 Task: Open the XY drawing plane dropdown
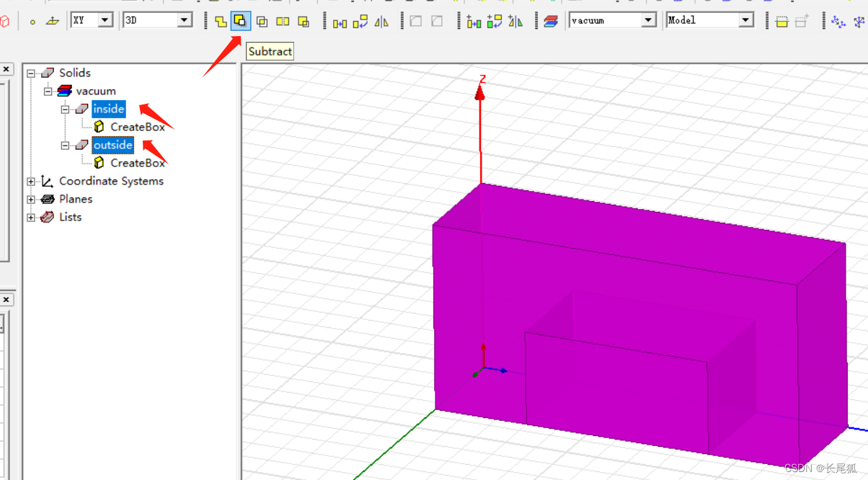tap(105, 20)
